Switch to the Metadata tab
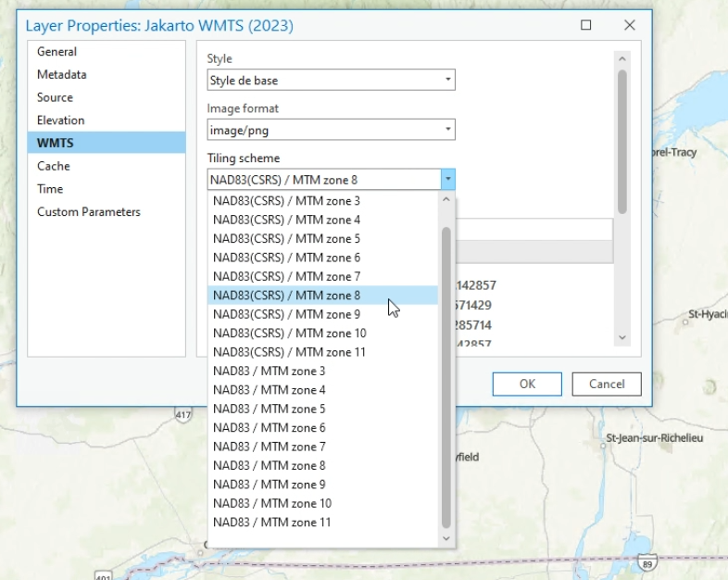 (62, 74)
